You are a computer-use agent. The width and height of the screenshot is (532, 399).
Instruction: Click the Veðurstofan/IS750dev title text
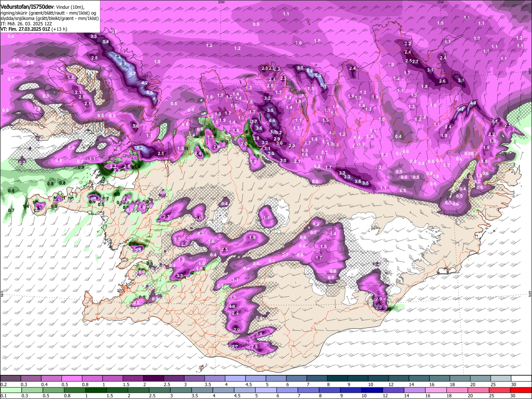(x=27, y=7)
